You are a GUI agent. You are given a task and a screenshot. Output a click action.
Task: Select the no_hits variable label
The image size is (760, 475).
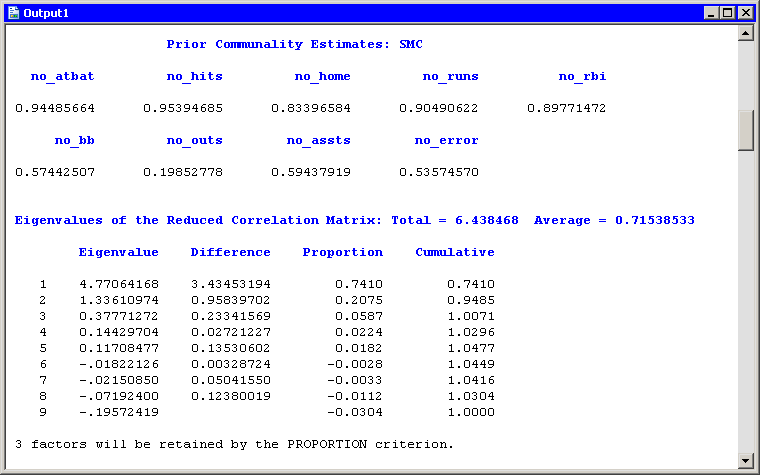(x=195, y=77)
